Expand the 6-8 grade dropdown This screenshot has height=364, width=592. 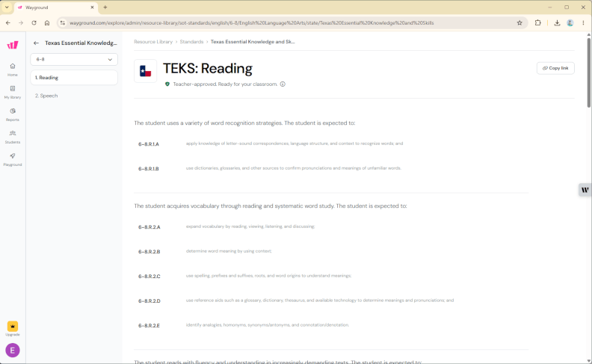coord(74,59)
